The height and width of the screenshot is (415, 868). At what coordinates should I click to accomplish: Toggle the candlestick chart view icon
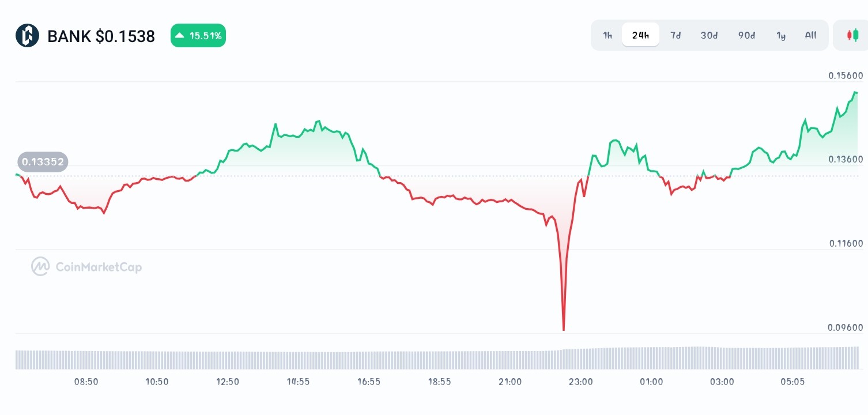pos(852,35)
